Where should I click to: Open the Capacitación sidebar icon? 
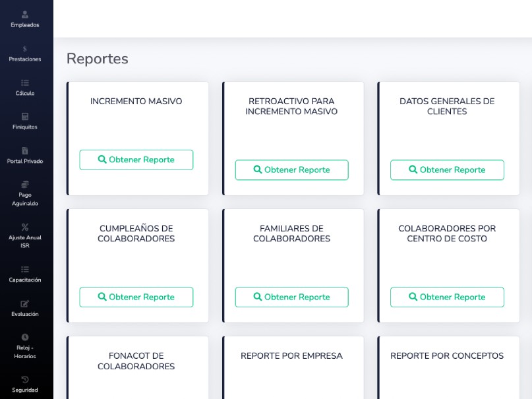(25, 269)
